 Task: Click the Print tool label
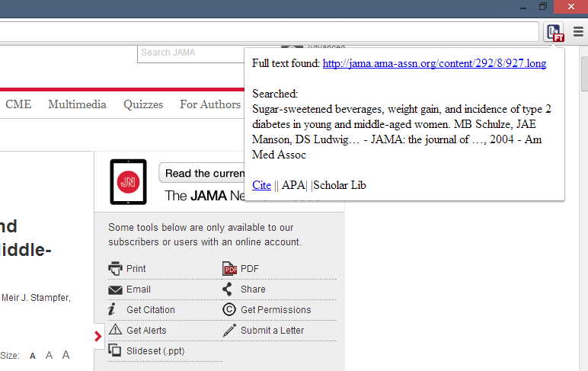[x=136, y=269]
